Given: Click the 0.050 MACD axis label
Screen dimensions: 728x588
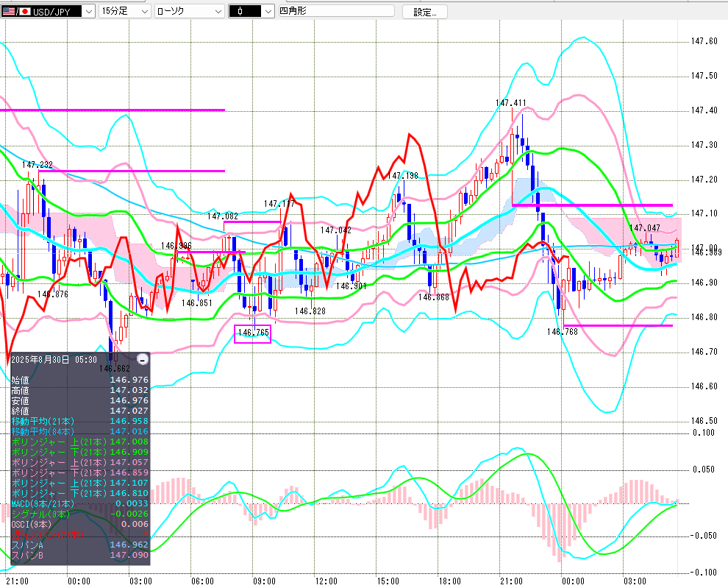Looking at the screenshot, I should [704, 470].
